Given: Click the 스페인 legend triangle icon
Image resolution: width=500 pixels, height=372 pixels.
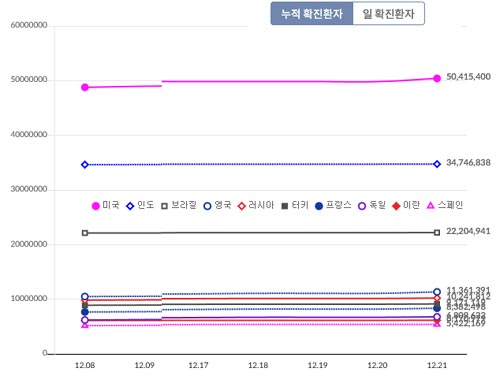Looking at the screenshot, I should 431,206.
